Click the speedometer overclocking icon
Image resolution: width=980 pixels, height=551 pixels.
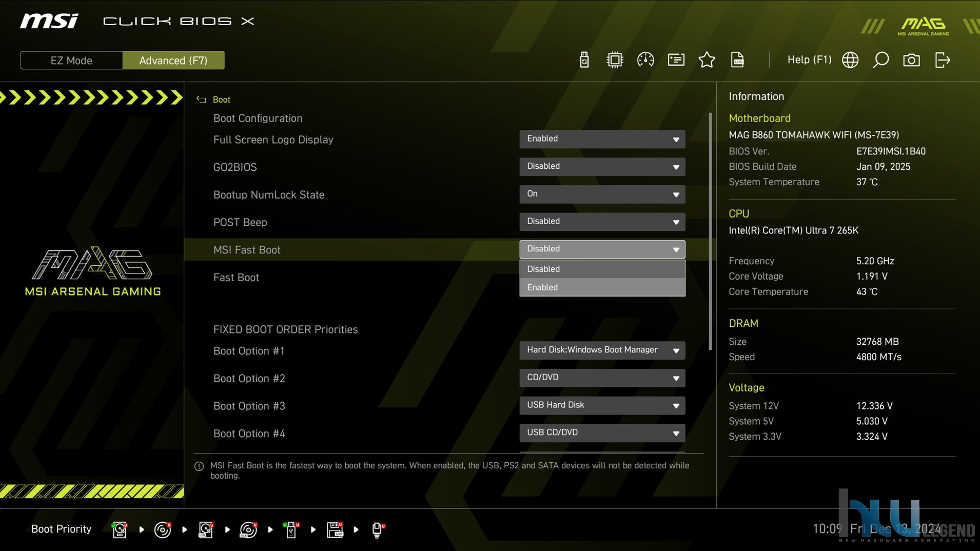[x=645, y=60]
